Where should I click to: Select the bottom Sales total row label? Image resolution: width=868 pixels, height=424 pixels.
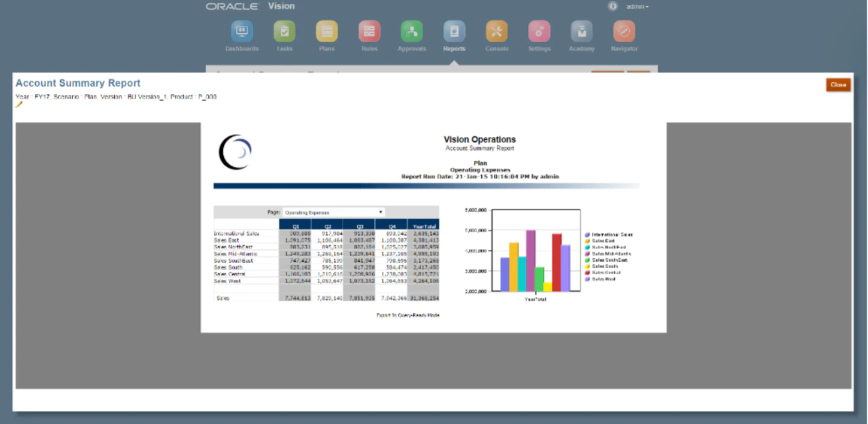point(223,298)
